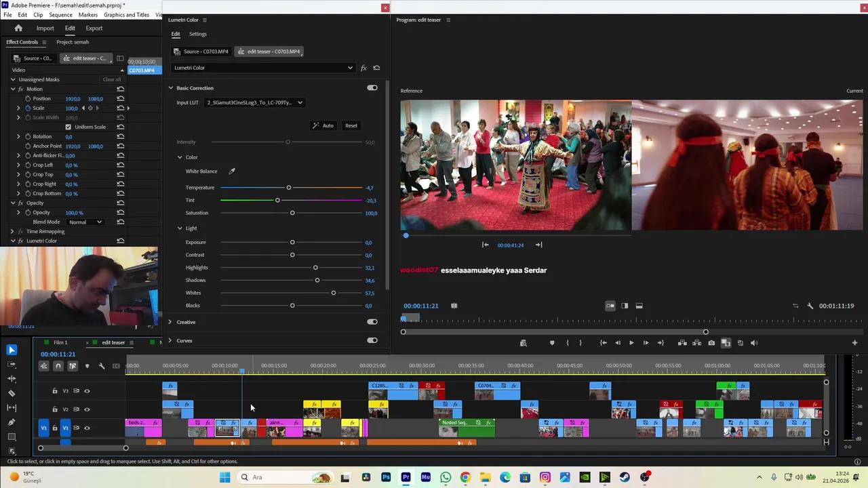Toggle V3 track output eye

(86, 391)
